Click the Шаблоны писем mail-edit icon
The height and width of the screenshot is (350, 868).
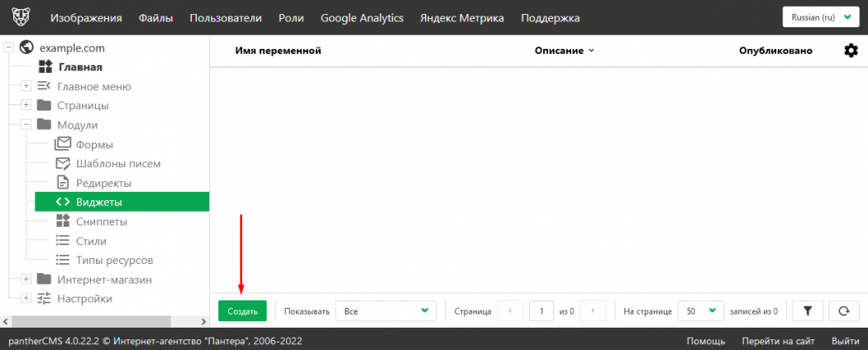(63, 163)
